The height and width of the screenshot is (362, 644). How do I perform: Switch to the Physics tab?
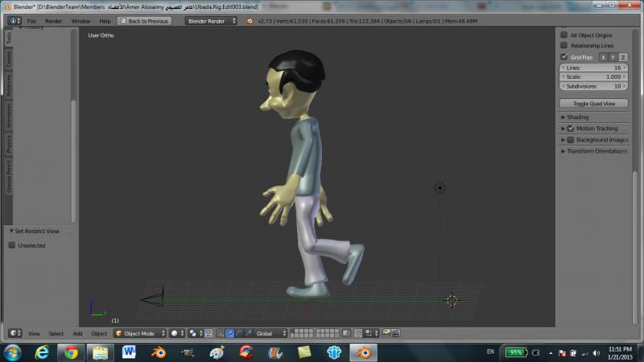coord(9,143)
